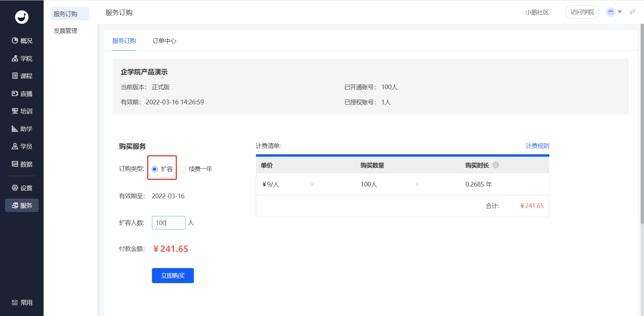Open 直播 live streaming section
The image size is (644, 316).
[x=22, y=94]
